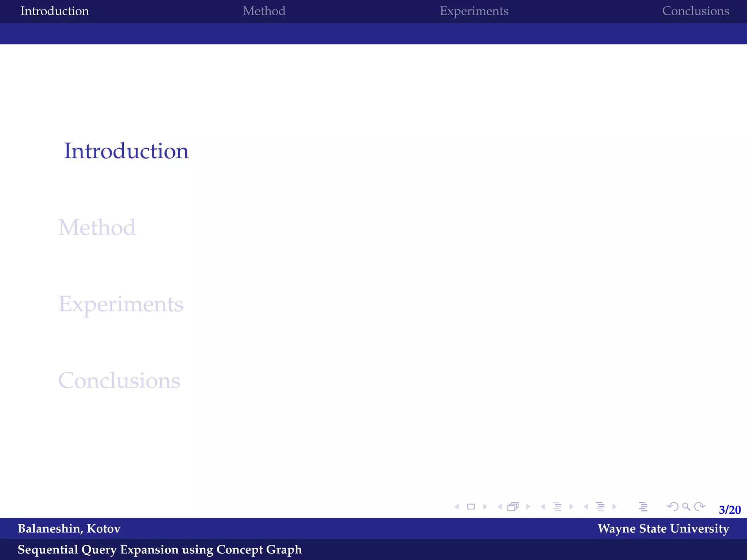Image resolution: width=747 pixels, height=560 pixels.
Task: Open the Experiments tab in the header
Action: click(474, 11)
